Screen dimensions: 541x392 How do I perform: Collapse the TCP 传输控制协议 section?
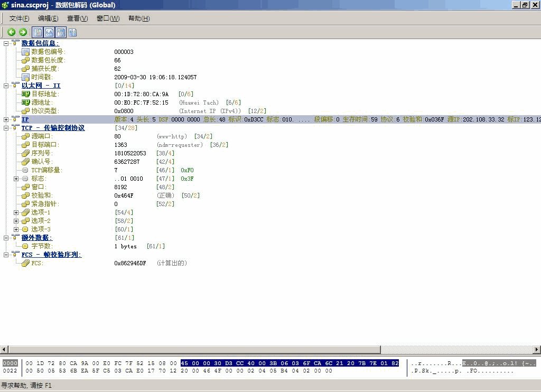[6, 128]
